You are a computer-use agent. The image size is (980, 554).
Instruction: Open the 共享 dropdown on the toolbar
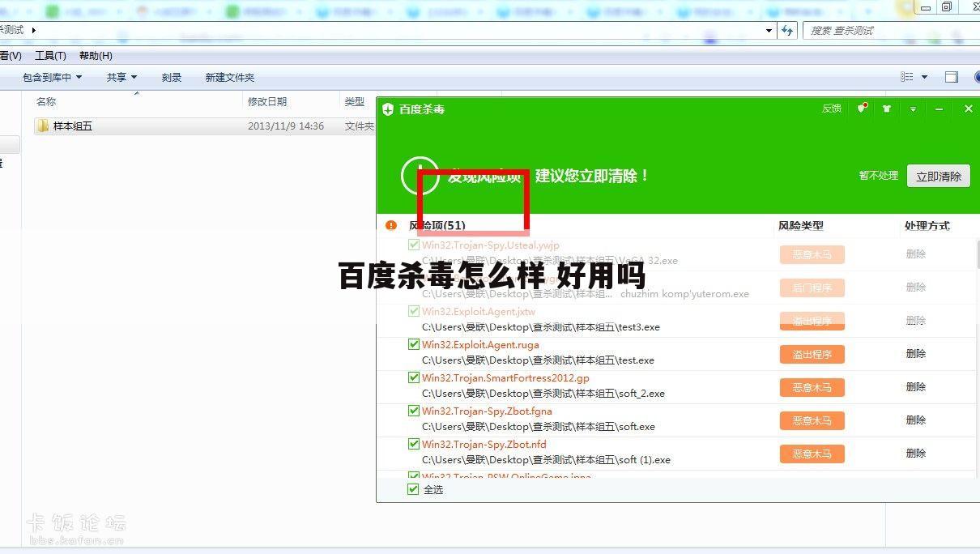click(120, 77)
